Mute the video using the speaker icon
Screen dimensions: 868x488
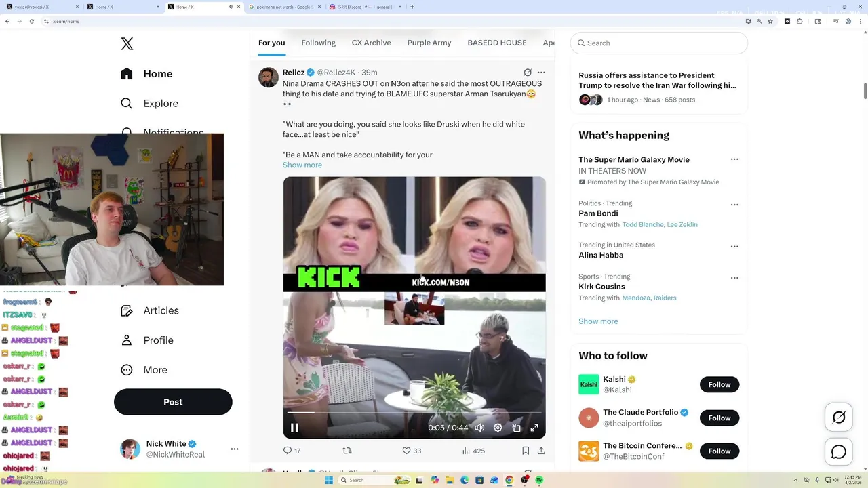479,428
